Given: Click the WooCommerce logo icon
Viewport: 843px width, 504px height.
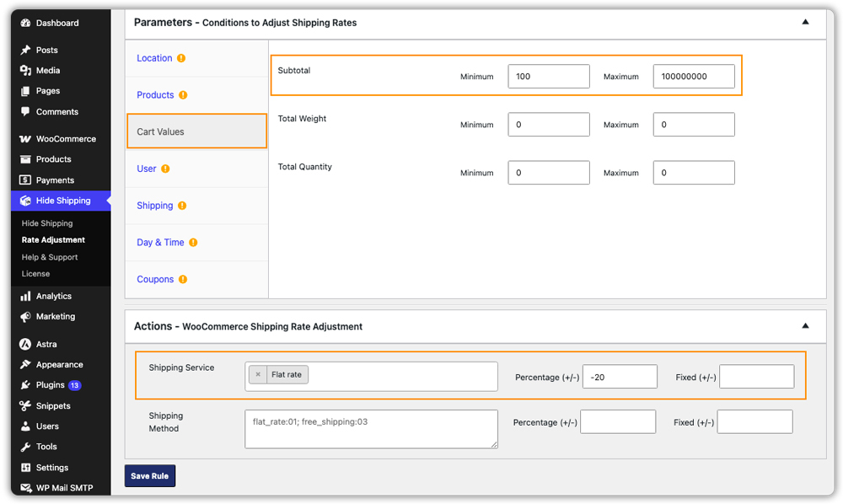Looking at the screenshot, I should (x=25, y=138).
